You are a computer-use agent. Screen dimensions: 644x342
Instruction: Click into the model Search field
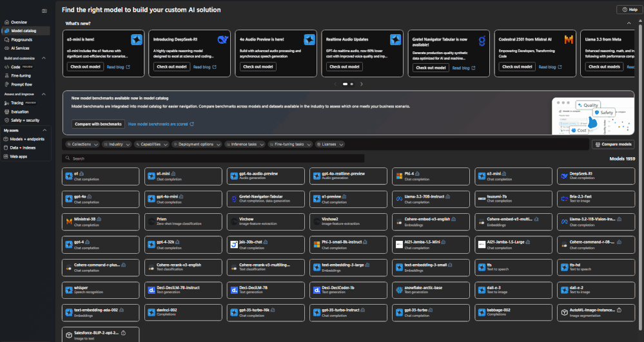coord(213,158)
